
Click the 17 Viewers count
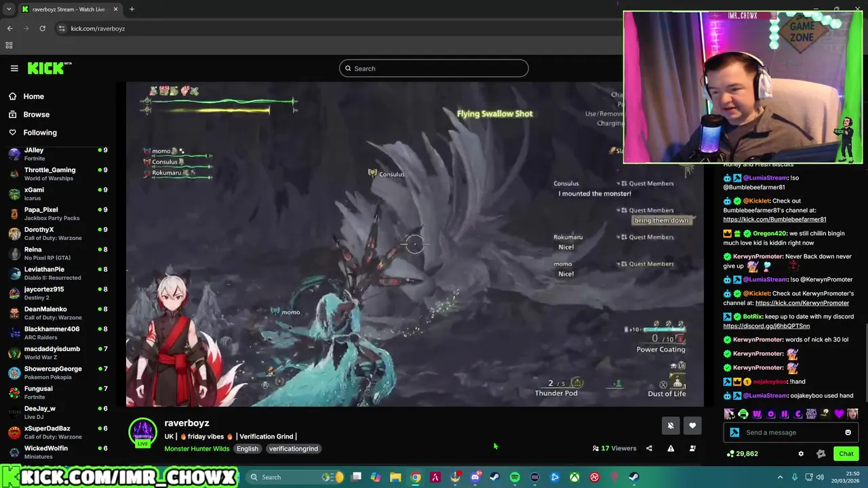(x=614, y=448)
